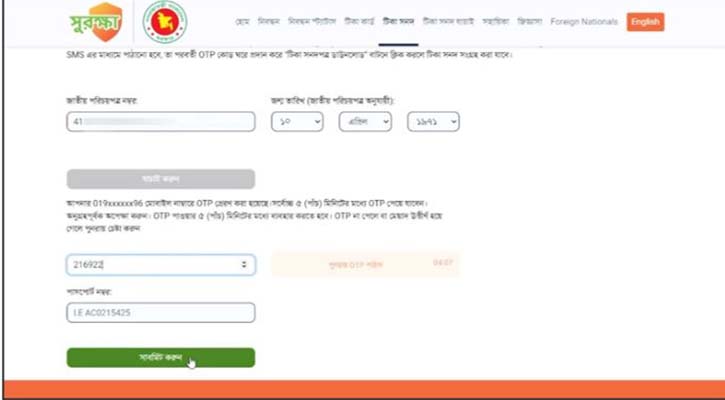This screenshot has width=725, height=400.
Task: Click the grey Verify button
Action: 161,179
